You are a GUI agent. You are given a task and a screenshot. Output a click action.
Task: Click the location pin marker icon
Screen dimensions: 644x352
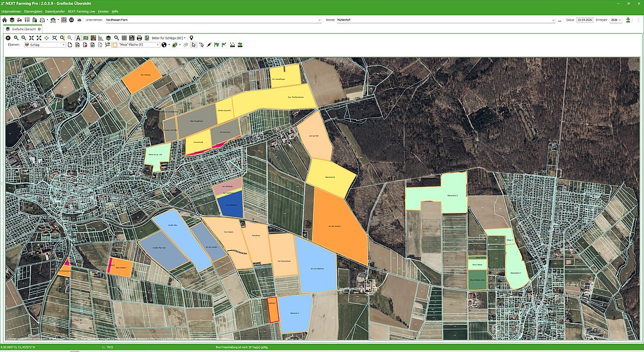point(191,38)
